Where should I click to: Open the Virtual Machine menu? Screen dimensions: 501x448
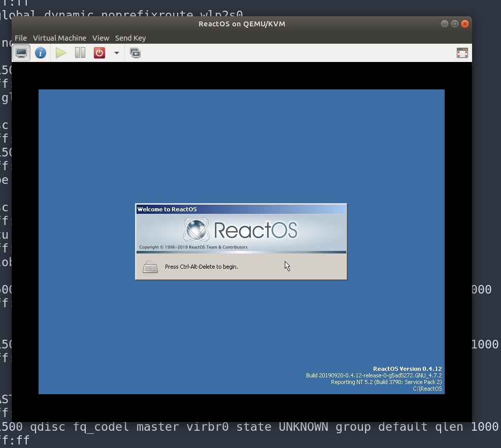(x=59, y=38)
